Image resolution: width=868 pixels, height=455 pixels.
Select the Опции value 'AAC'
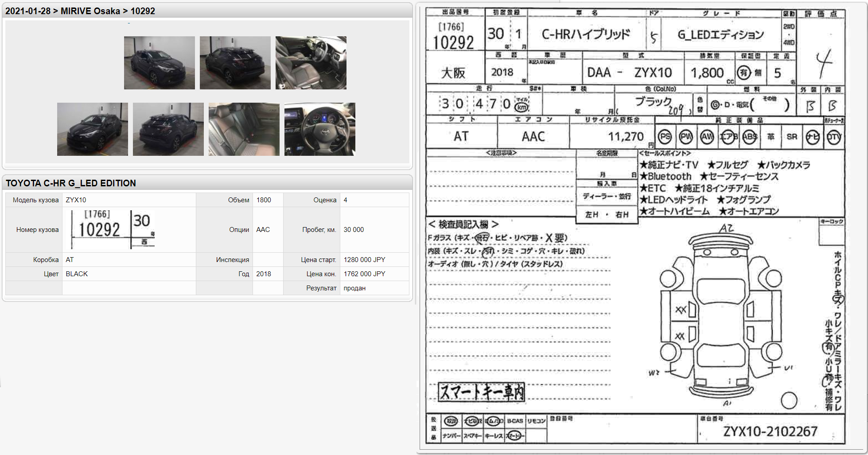[263, 230]
